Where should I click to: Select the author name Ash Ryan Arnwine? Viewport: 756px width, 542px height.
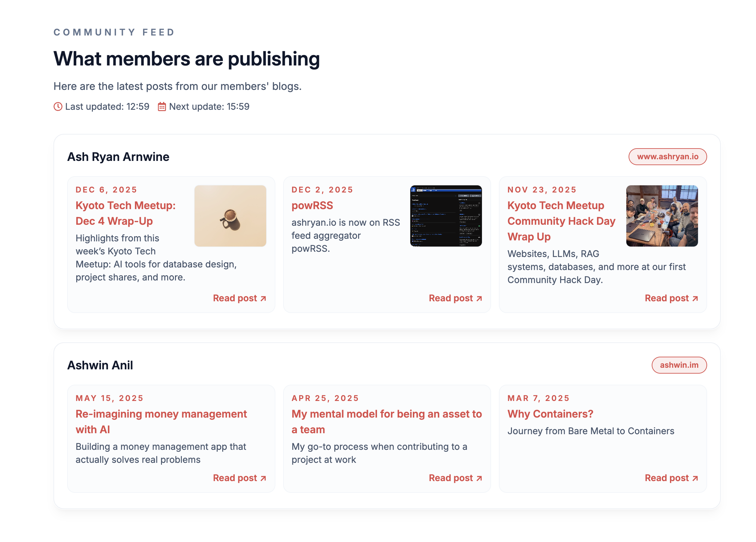pos(118,157)
